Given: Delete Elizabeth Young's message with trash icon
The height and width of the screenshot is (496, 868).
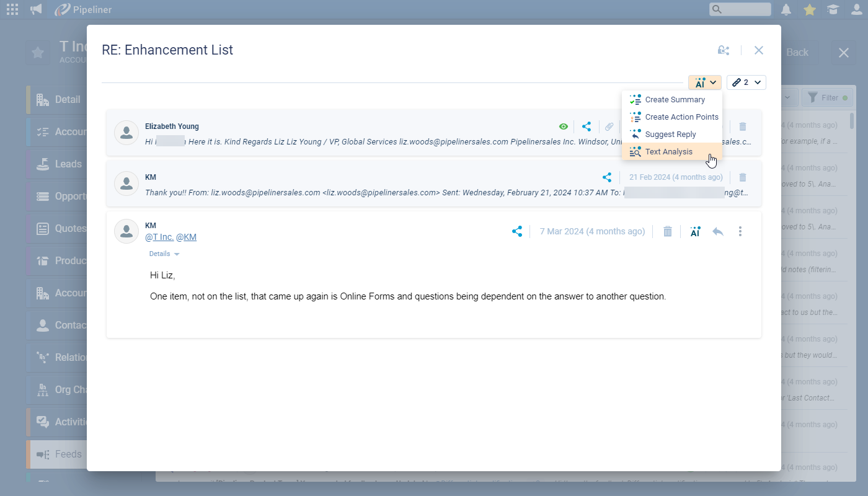Looking at the screenshot, I should 743,126.
